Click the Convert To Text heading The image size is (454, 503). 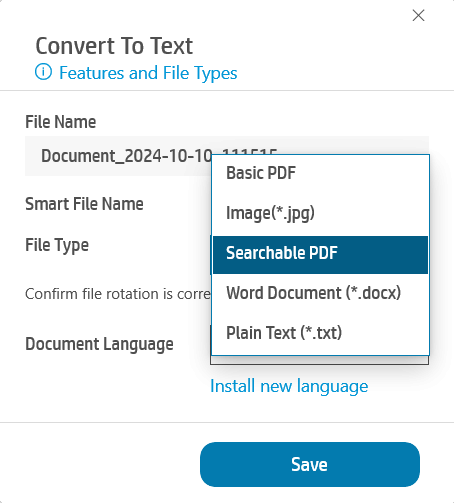point(114,46)
